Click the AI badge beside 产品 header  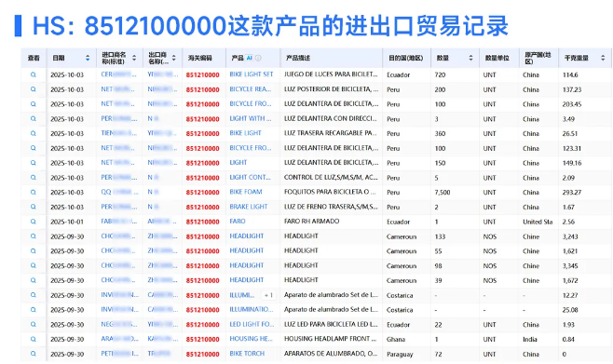coord(250,58)
